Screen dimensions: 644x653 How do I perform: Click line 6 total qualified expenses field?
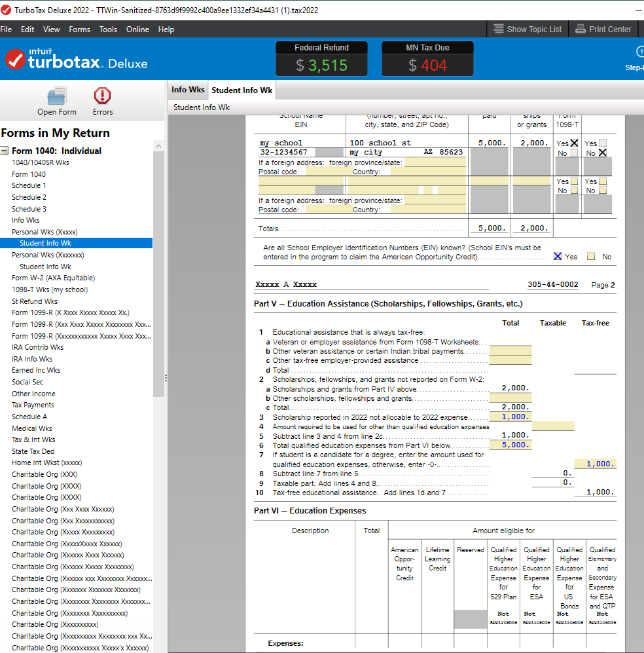pos(510,445)
